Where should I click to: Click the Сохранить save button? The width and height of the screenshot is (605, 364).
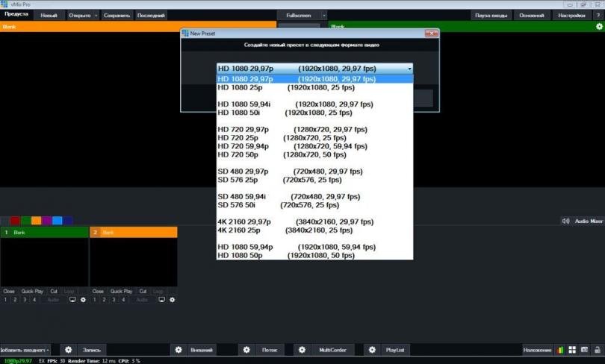tap(117, 15)
